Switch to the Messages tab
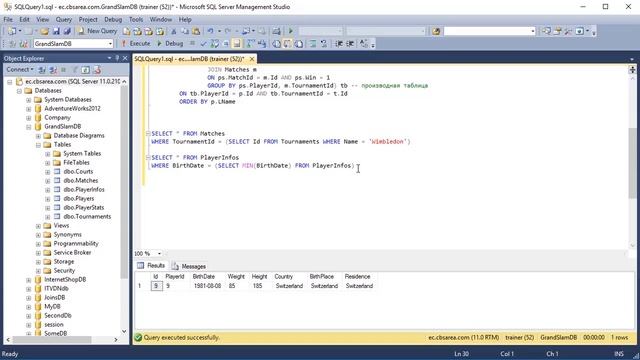Screen dimensions: 640x360 (189, 266)
